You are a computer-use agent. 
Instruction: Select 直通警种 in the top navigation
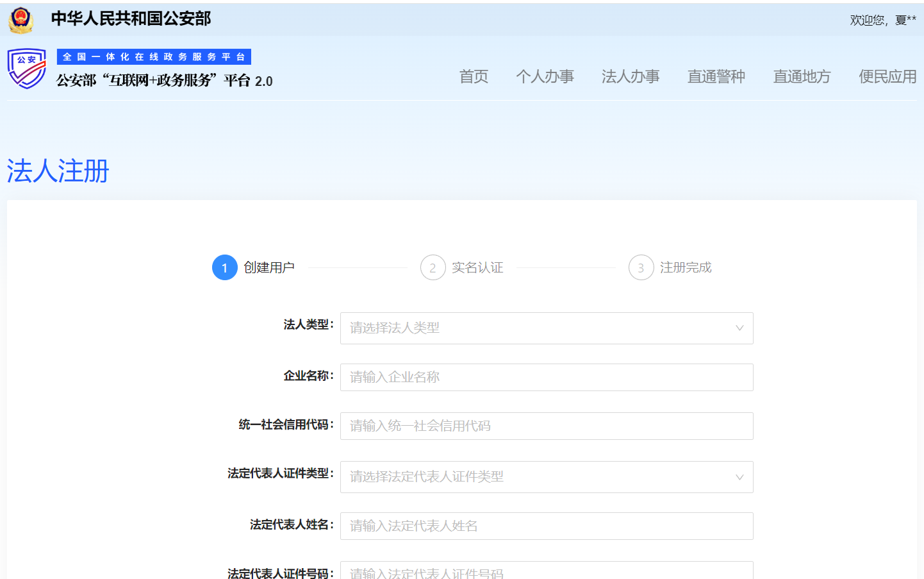point(716,76)
